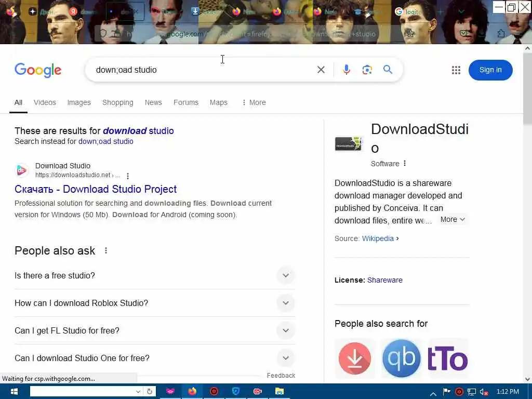Show hidden system tray icons

click(x=433, y=394)
